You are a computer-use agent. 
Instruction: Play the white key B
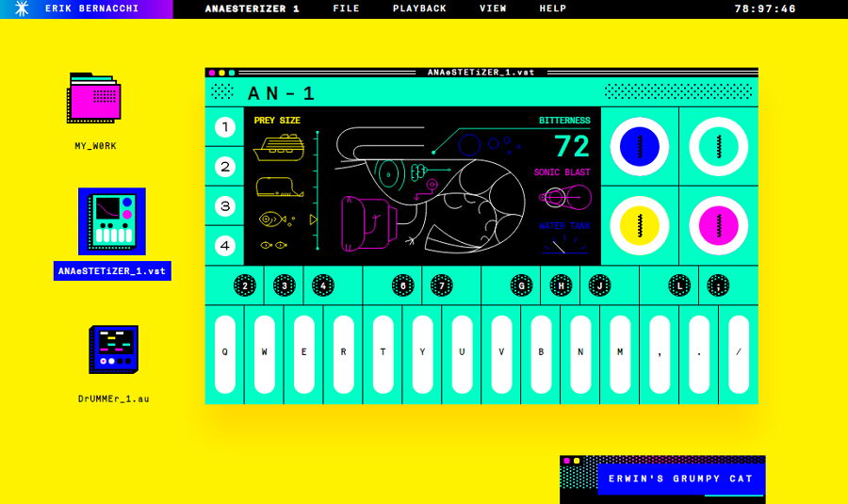pyautogui.click(x=541, y=354)
